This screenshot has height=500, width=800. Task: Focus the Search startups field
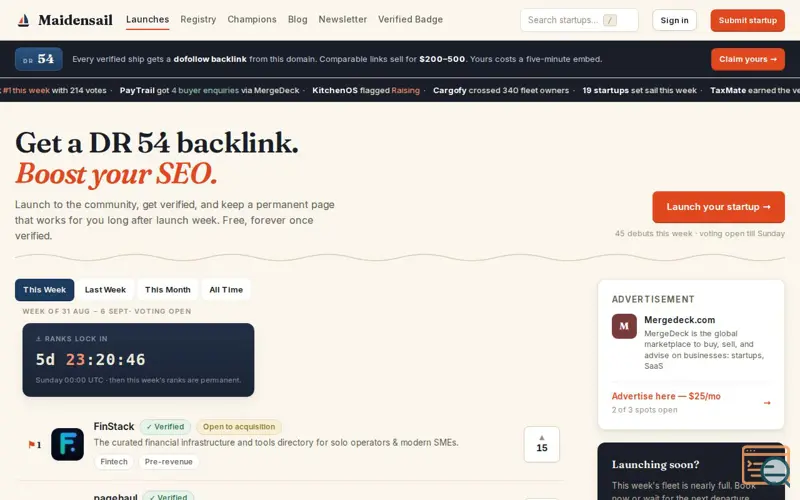pos(579,20)
